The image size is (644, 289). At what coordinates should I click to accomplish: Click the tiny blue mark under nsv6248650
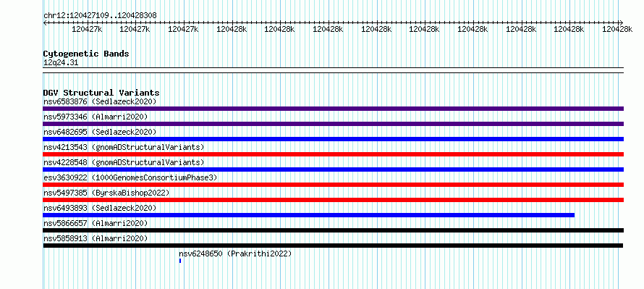(180, 261)
